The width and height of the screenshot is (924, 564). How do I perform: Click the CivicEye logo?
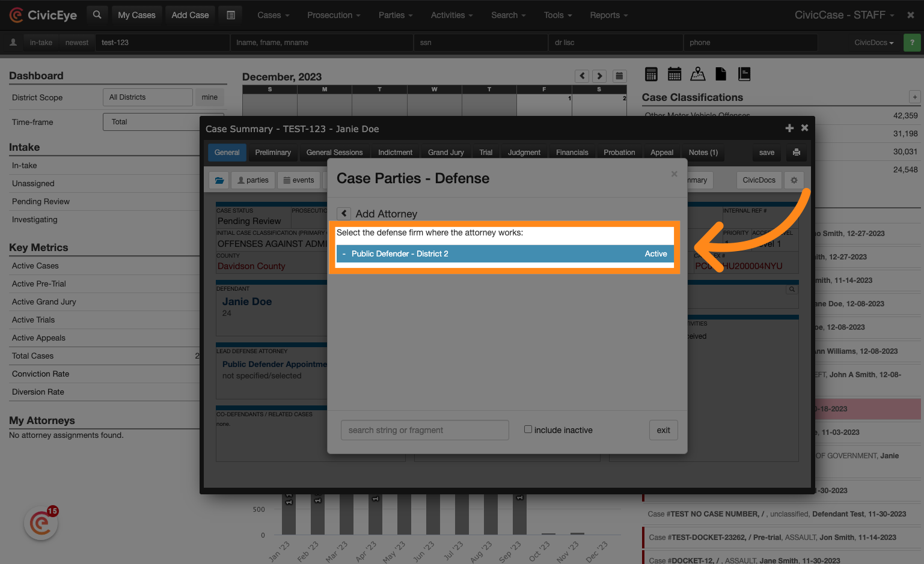click(x=43, y=15)
